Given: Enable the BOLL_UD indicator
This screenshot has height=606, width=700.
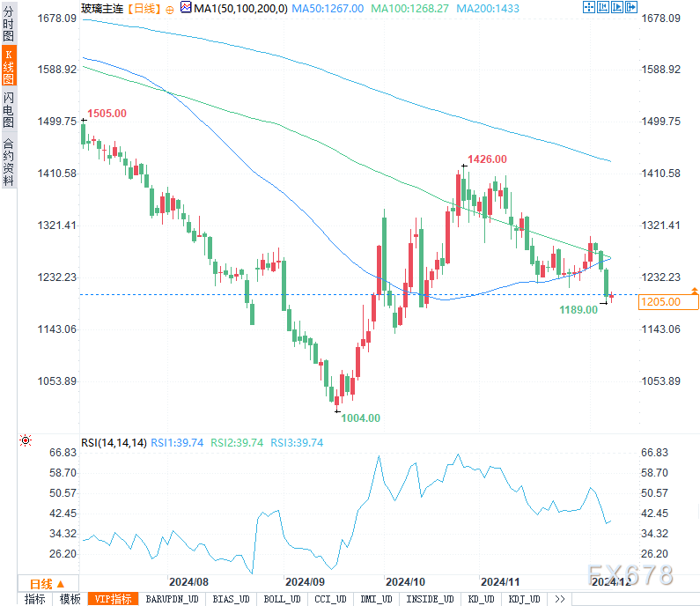Looking at the screenshot, I should coord(281,599).
